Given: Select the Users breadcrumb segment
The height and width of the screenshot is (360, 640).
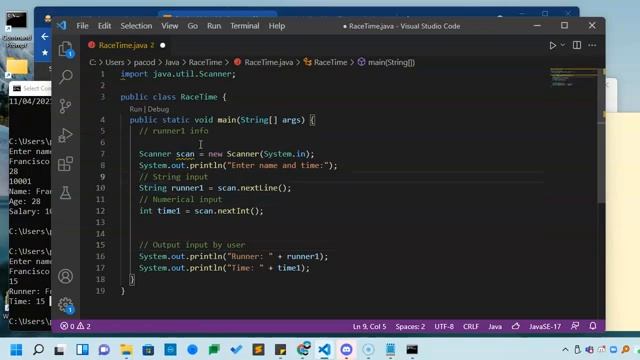Looking at the screenshot, I should pyautogui.click(x=115, y=62).
